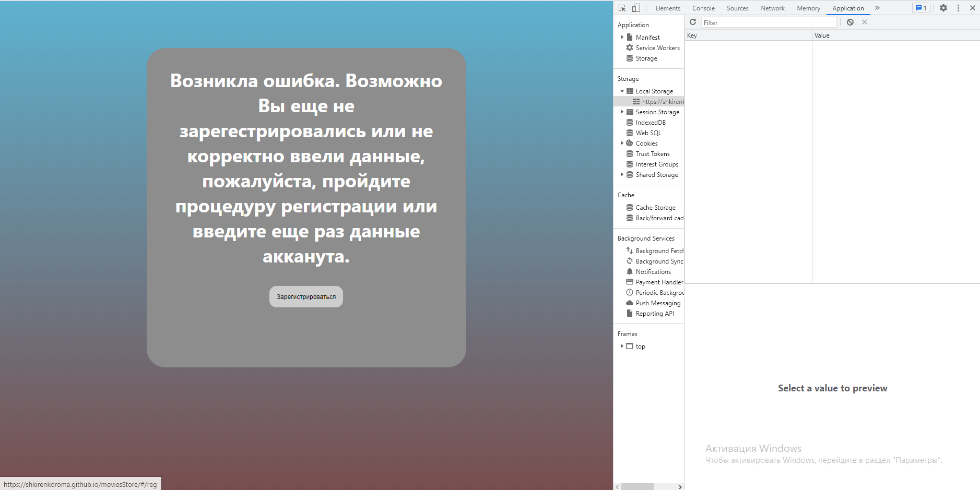Expand the Session Storage node
The width and height of the screenshot is (980, 490).
tap(621, 112)
